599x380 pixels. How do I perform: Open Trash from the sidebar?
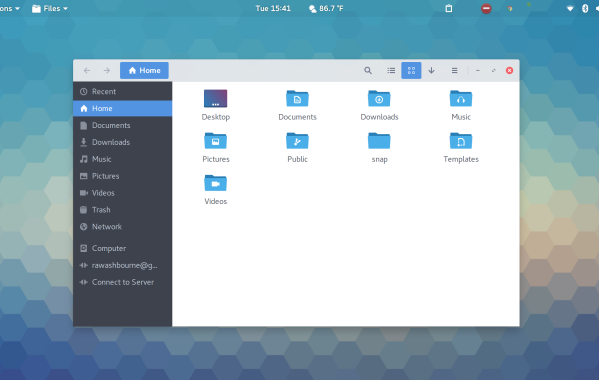pyautogui.click(x=122, y=210)
